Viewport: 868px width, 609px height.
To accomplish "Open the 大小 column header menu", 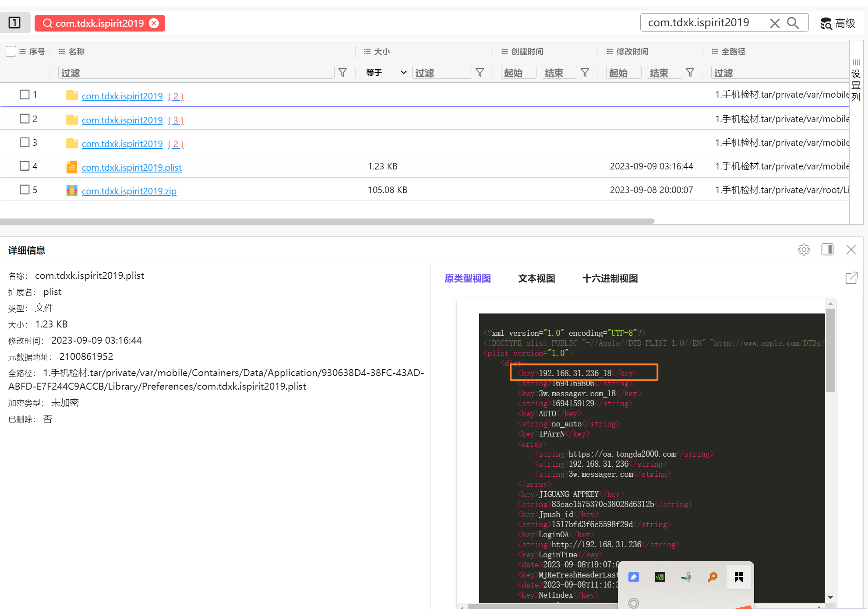I will [x=367, y=51].
